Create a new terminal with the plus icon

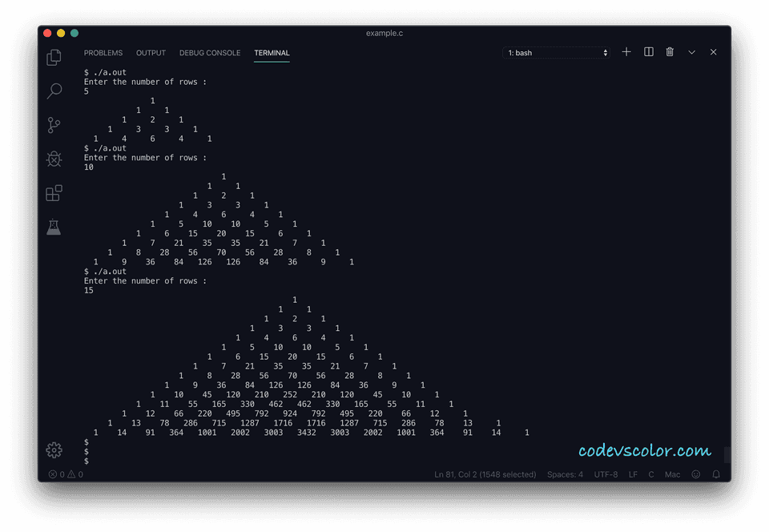click(x=626, y=51)
